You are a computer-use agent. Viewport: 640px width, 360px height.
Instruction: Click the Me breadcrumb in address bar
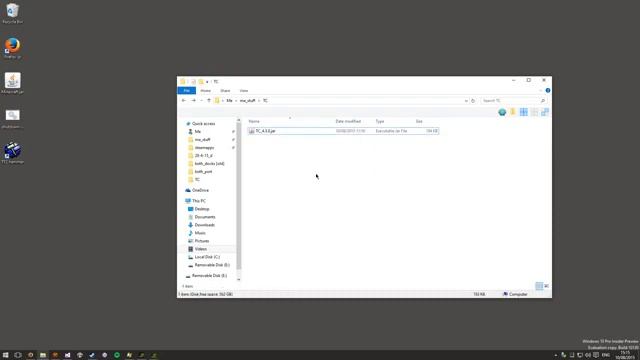tap(229, 100)
